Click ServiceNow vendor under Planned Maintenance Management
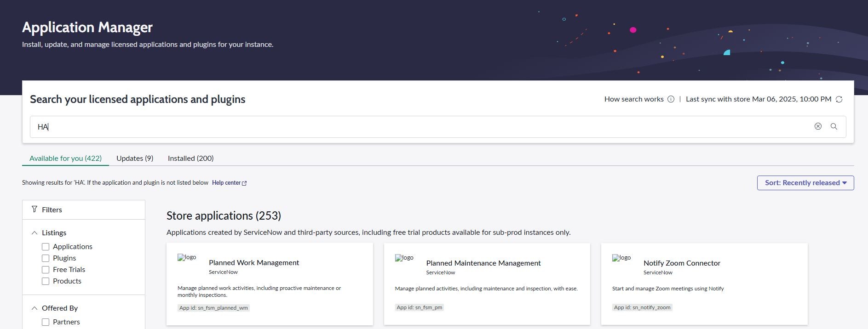868x329 pixels. click(x=440, y=272)
